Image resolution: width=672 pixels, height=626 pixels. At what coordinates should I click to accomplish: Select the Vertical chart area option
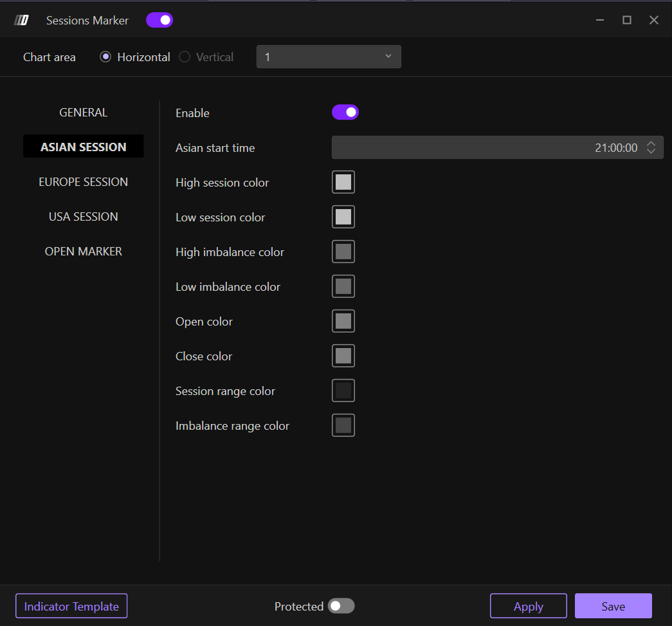[185, 57]
